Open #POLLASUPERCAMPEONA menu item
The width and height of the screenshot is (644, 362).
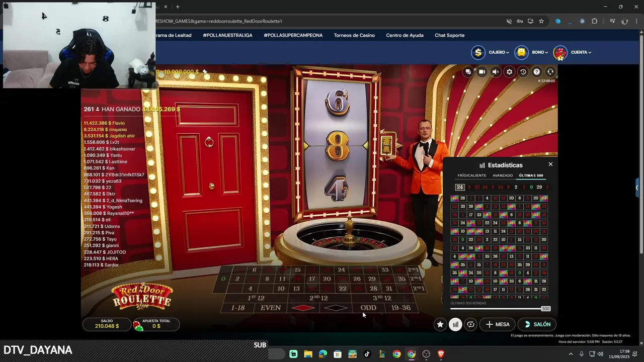(x=293, y=35)
